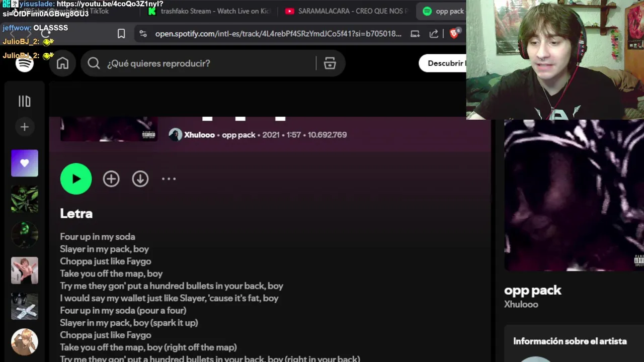Image resolution: width=644 pixels, height=362 pixels.
Task: Open the Brave Shields icon
Action: 454,33
